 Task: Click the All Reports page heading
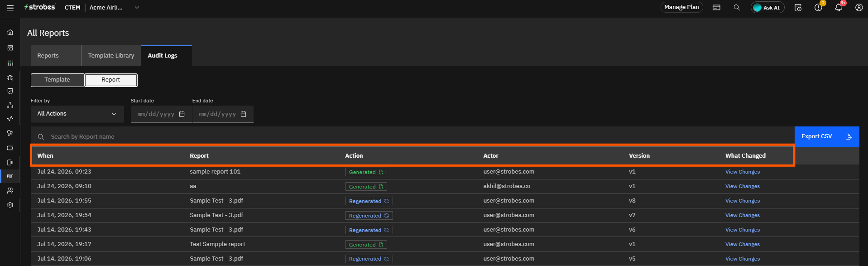pyautogui.click(x=48, y=33)
